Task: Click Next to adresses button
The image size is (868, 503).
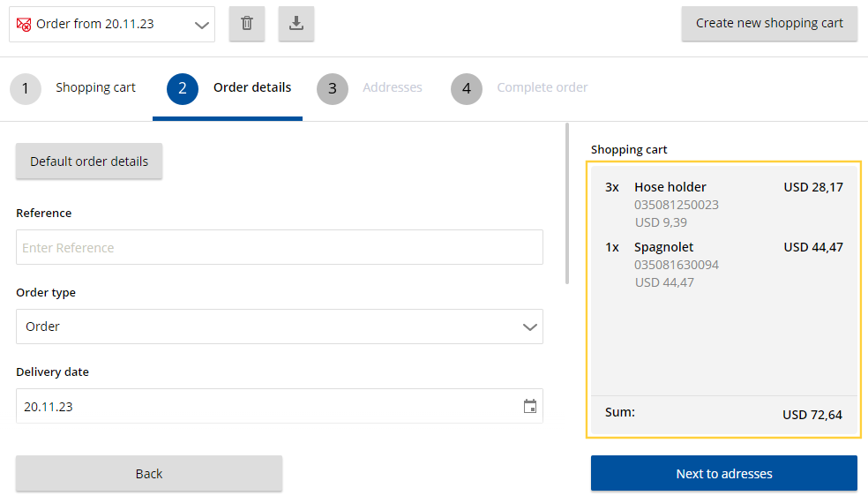Action: 724,474
